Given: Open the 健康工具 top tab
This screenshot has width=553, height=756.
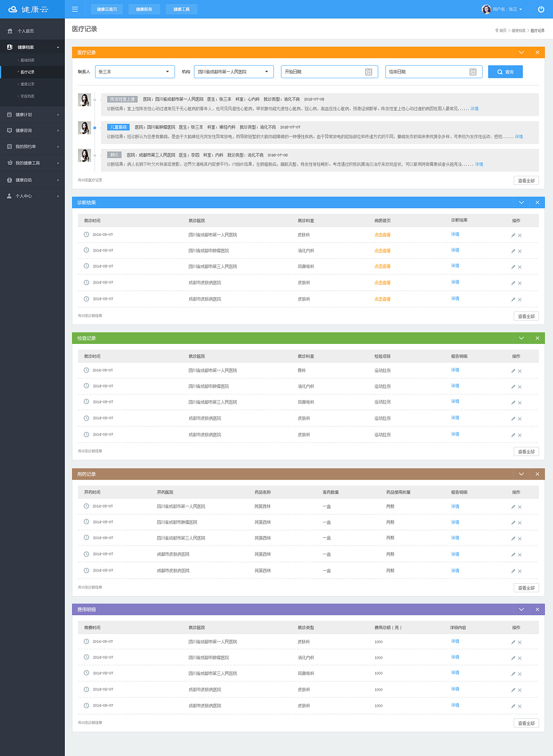Looking at the screenshot, I should [x=181, y=9].
